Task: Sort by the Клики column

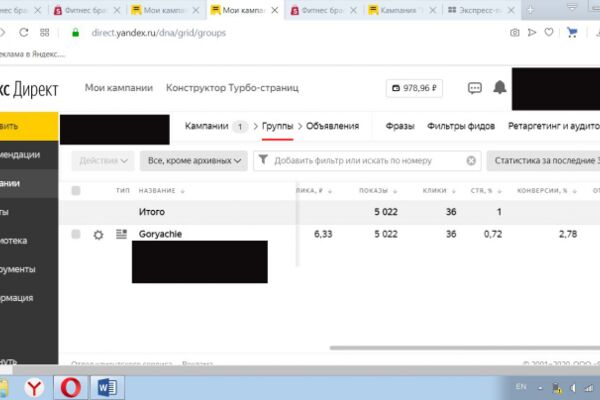Action: tap(439, 191)
